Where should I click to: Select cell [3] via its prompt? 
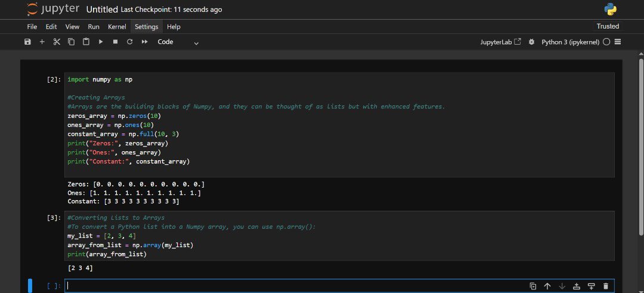click(54, 217)
